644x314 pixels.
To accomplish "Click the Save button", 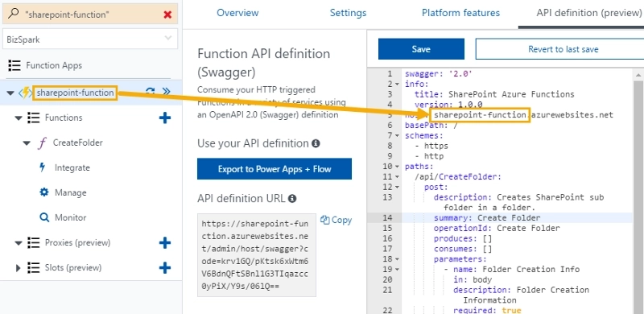I will [x=421, y=49].
